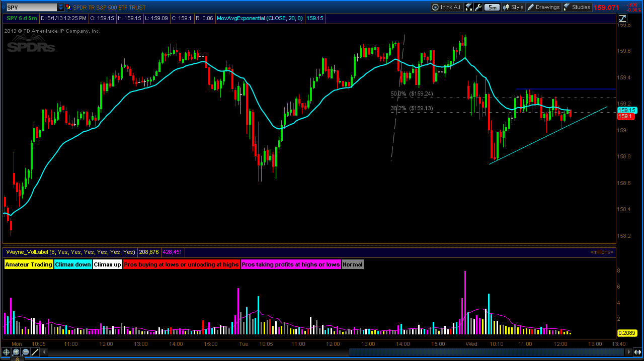
Task: Click the 159.1 red price bubble
Action: click(626, 117)
